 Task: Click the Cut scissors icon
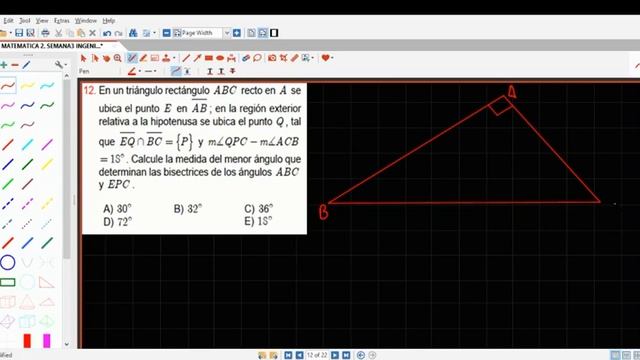pyautogui.click(x=59, y=33)
